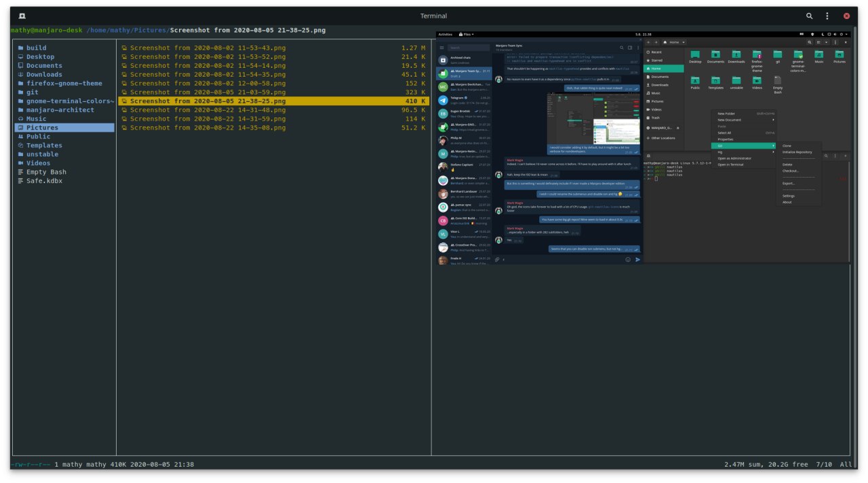Image resolution: width=868 pixels, height=483 pixels.
Task: Click the back navigation arrow in Files
Action: [x=649, y=41]
